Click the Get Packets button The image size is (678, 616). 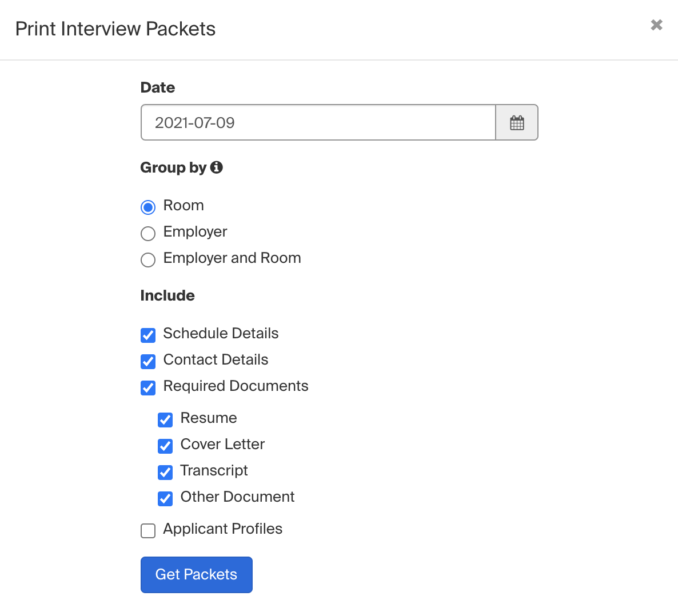click(x=196, y=574)
